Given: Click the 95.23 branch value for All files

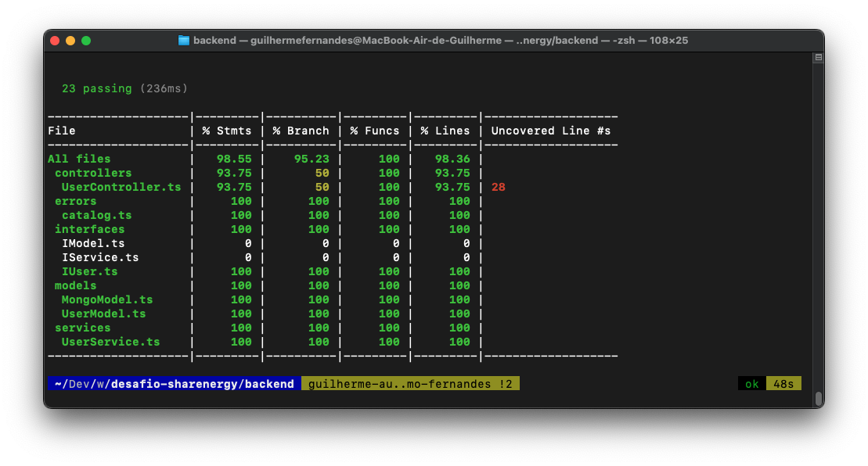Looking at the screenshot, I should [311, 160].
